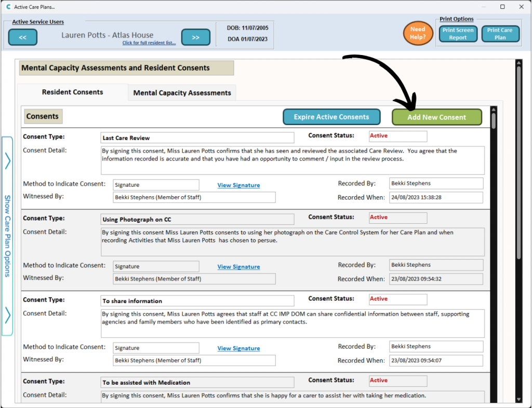View signature for Using Photograph on CC consent
Viewport: 532px width, 408px height.
(x=238, y=267)
